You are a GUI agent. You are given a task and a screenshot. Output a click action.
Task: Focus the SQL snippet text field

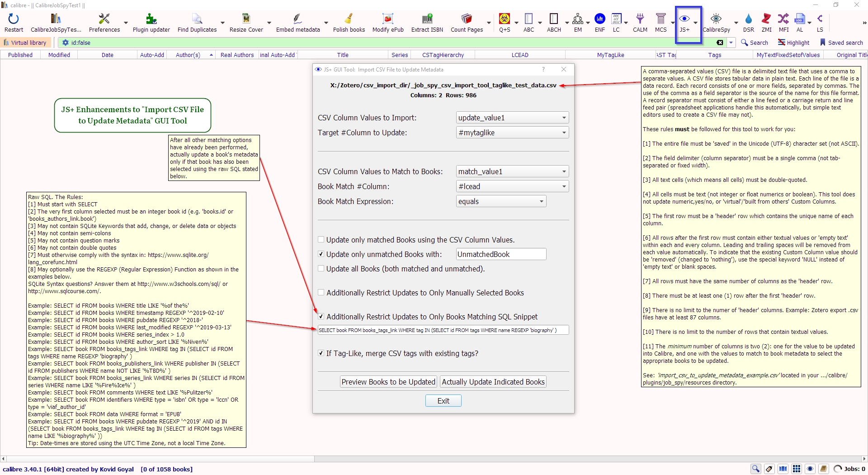click(x=443, y=330)
